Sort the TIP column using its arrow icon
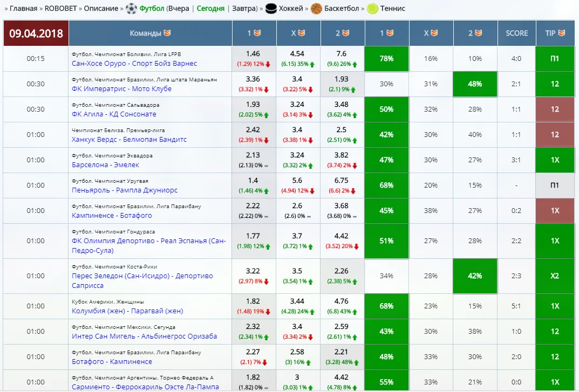This screenshot has width=579, height=392. [562, 33]
